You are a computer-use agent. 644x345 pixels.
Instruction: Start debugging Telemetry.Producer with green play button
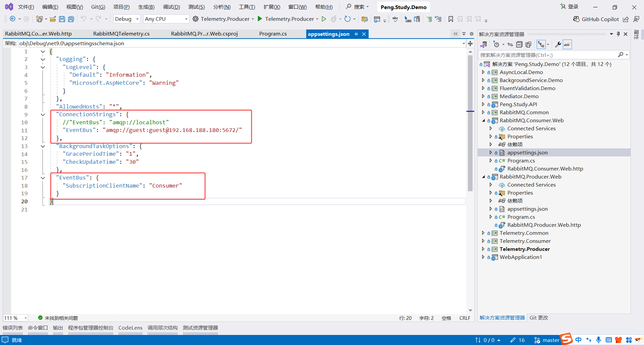pos(260,19)
